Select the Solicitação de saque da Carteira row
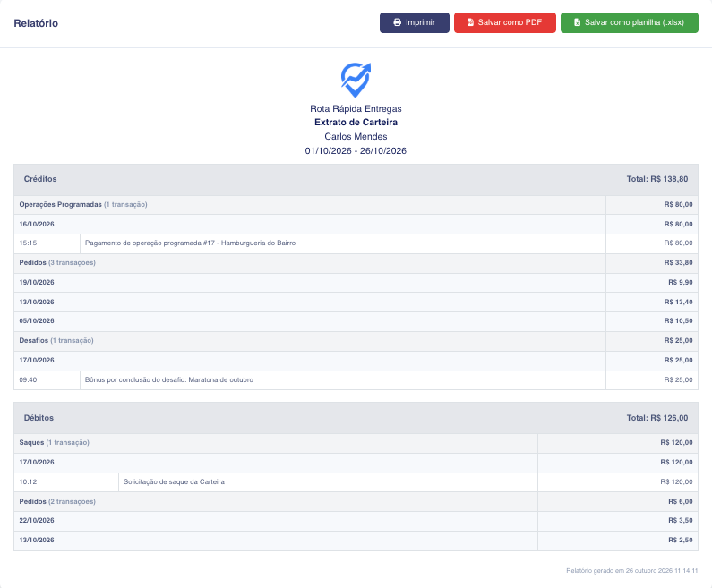The height and width of the screenshot is (588, 712). [x=356, y=481]
